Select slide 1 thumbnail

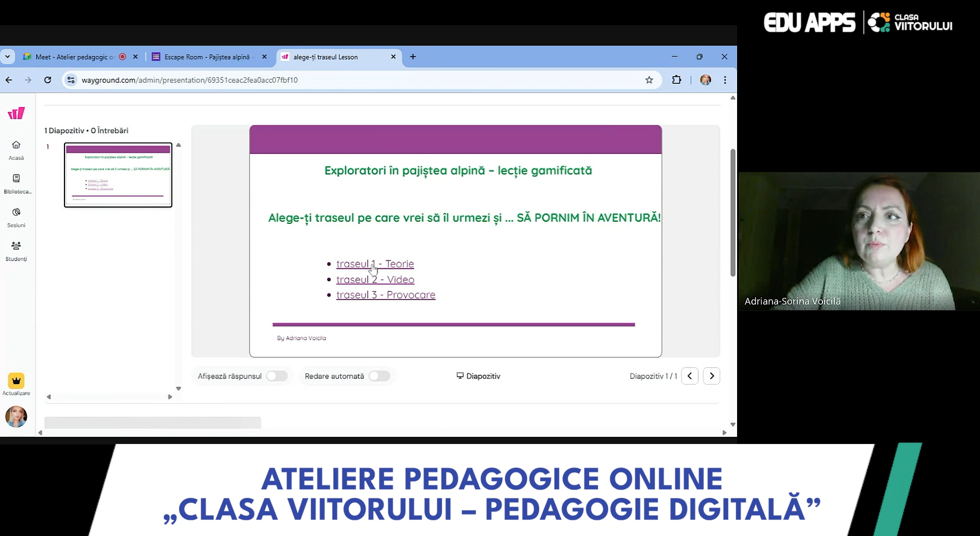click(x=118, y=175)
